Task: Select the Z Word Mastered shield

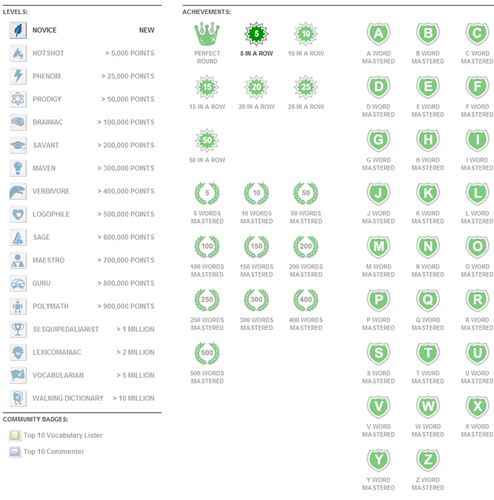Action: pos(428,460)
